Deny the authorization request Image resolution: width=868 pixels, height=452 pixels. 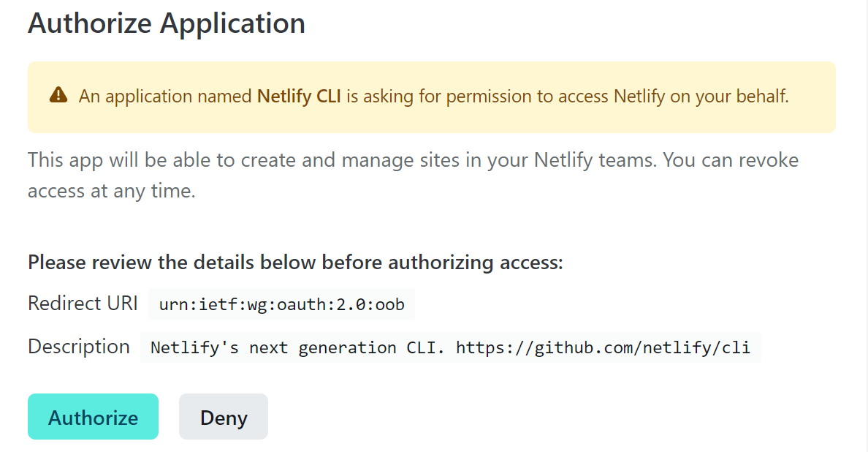[x=223, y=417]
